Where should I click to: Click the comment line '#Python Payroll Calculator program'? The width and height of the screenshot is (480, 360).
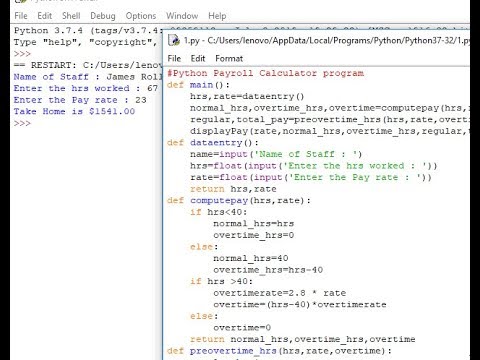[265, 73]
